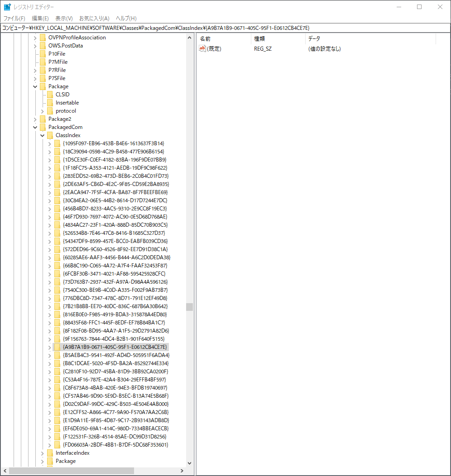Expand the InterfaceIndex key
The height and width of the screenshot is (476, 451).
click(42, 453)
